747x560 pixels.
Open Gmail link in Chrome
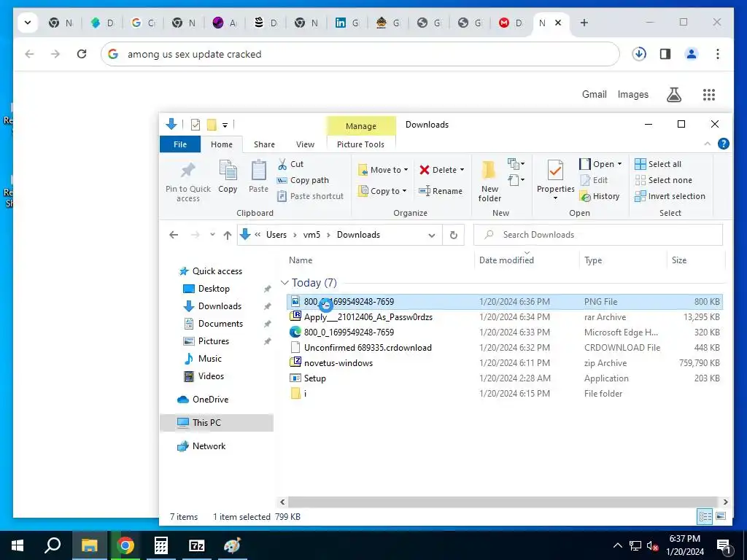[x=594, y=94]
